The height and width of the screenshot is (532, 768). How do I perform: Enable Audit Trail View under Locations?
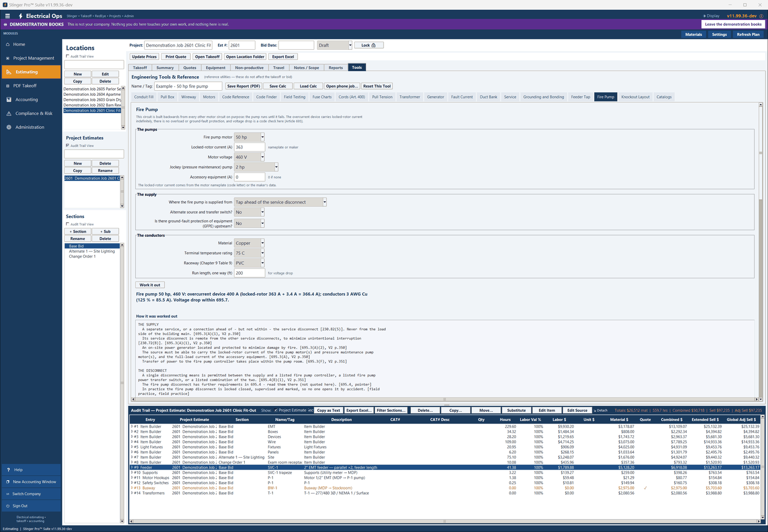pos(68,56)
